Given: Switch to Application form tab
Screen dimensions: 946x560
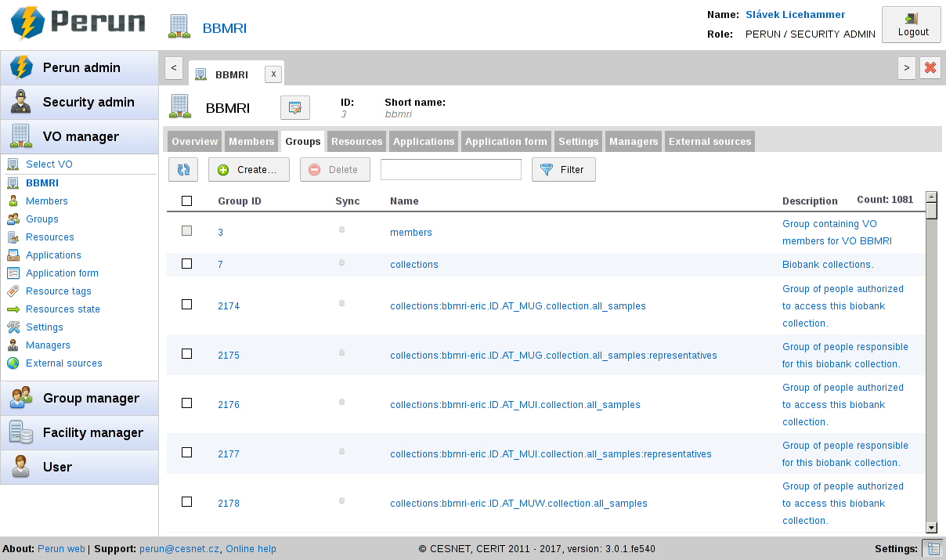Looking at the screenshot, I should 506,142.
